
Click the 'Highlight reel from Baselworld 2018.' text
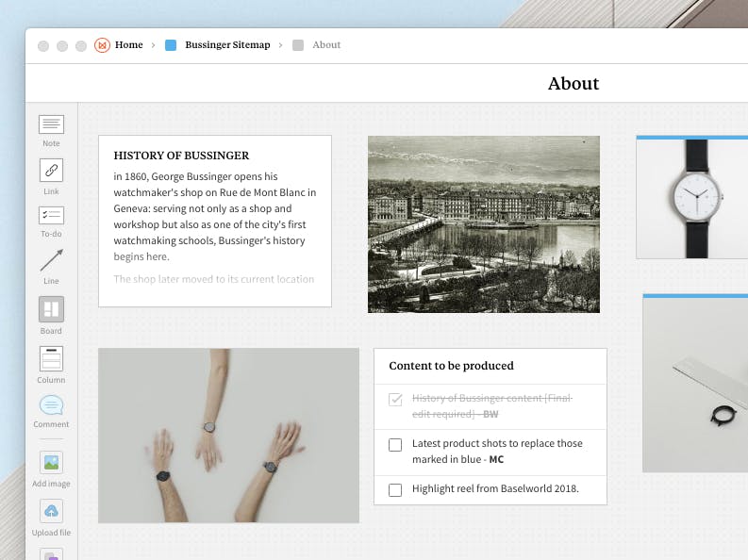coord(495,488)
